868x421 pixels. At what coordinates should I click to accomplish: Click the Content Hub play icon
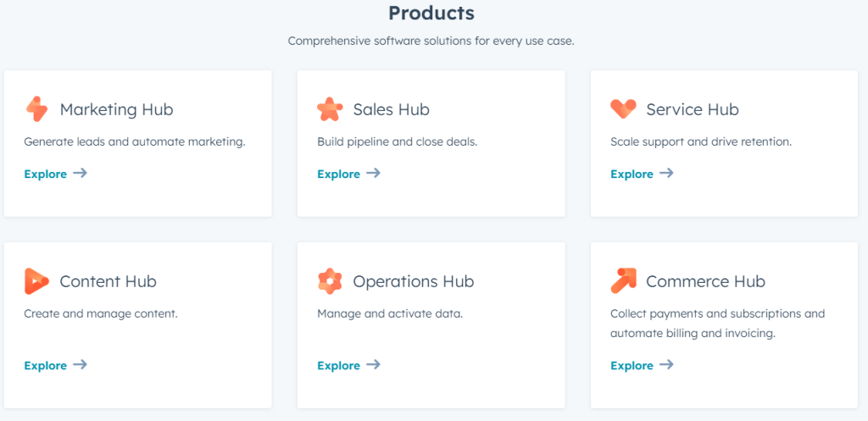pyautogui.click(x=36, y=281)
